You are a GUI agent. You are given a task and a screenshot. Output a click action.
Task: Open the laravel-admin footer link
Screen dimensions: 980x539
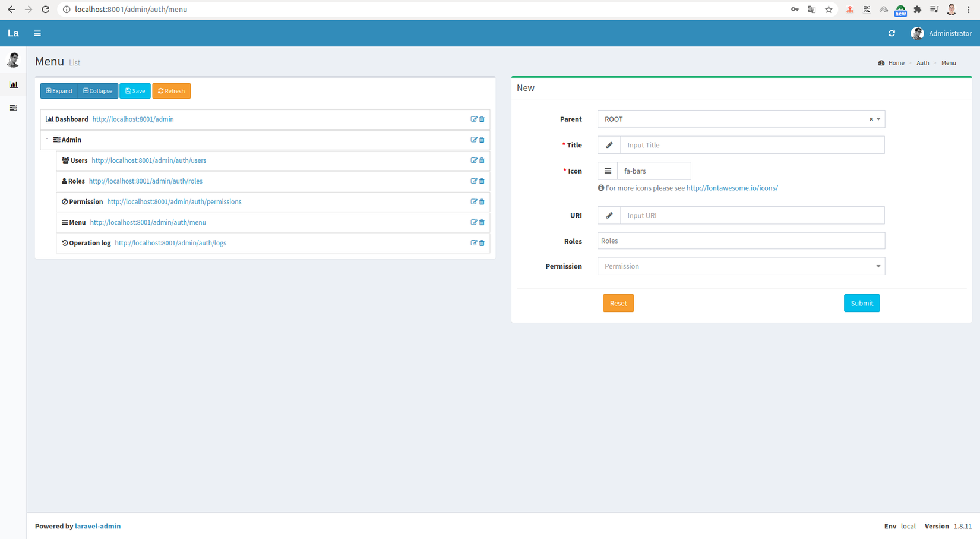point(97,526)
